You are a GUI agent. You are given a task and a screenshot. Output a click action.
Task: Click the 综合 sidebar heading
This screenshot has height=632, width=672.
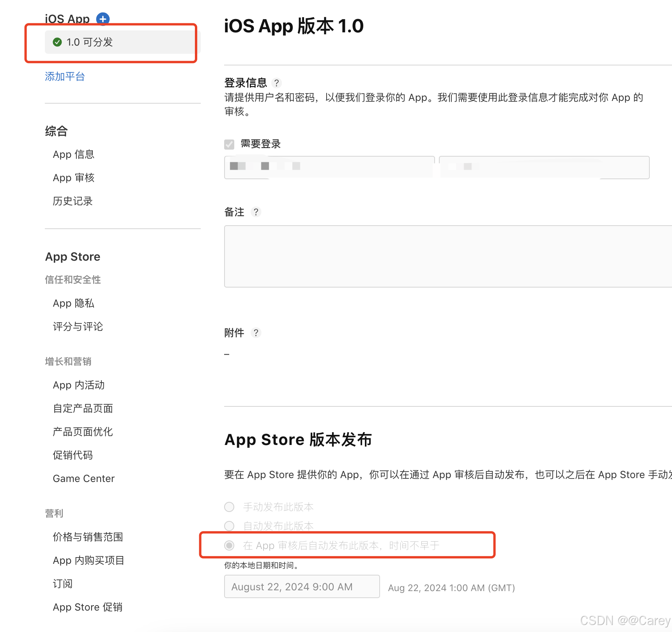tap(57, 131)
